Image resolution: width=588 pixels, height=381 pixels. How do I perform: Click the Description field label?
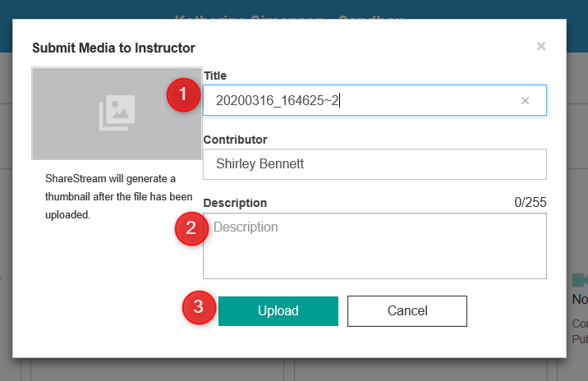click(x=235, y=203)
